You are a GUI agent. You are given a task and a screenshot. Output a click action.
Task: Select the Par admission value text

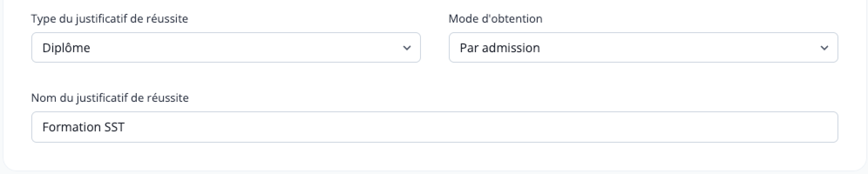tap(500, 48)
